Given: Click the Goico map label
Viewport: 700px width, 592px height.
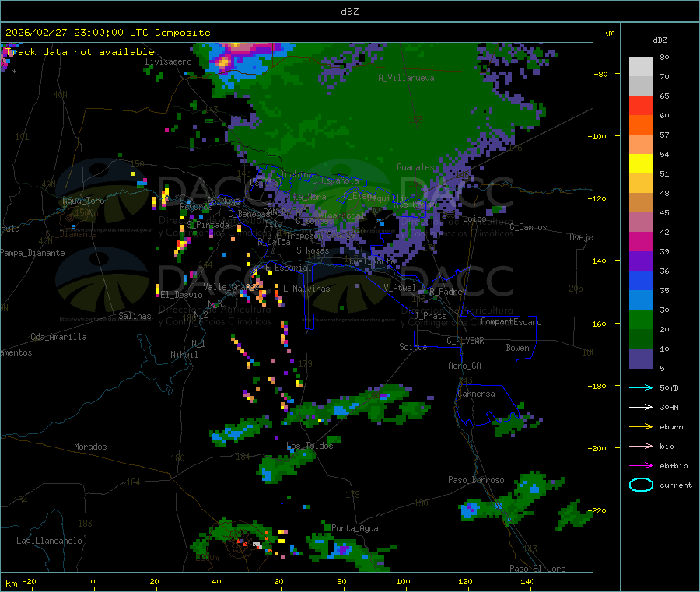Looking at the screenshot, I should (x=474, y=219).
